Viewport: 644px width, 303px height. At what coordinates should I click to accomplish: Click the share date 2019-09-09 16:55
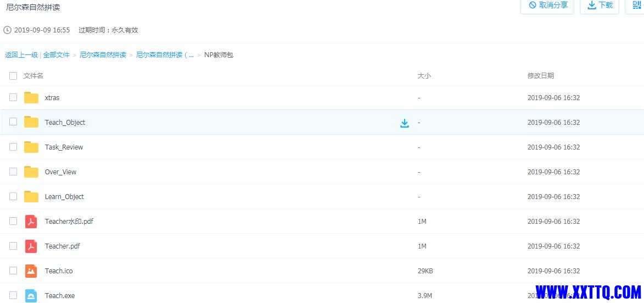[x=42, y=30]
